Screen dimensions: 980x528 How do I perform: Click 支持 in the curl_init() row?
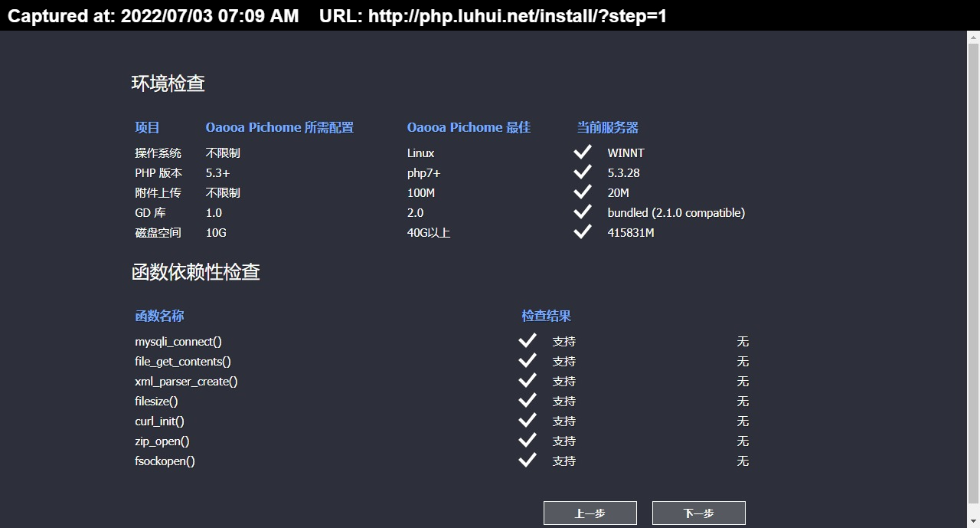pos(564,421)
